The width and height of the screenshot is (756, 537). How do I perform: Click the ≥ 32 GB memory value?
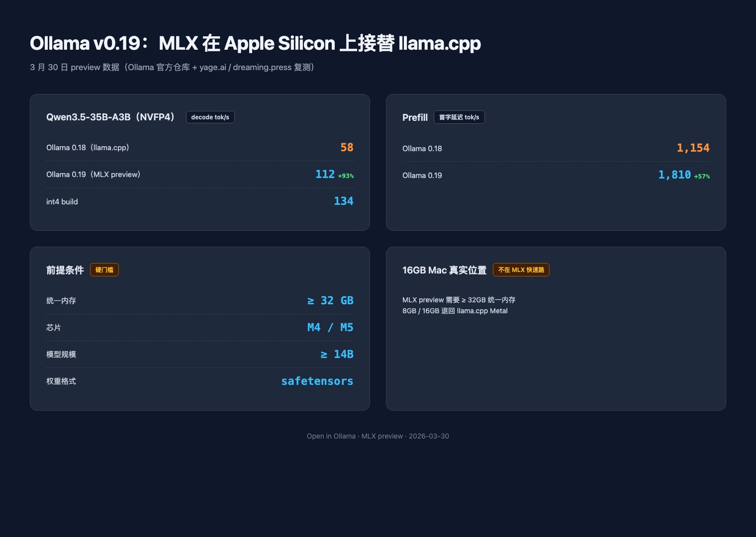pyautogui.click(x=330, y=301)
